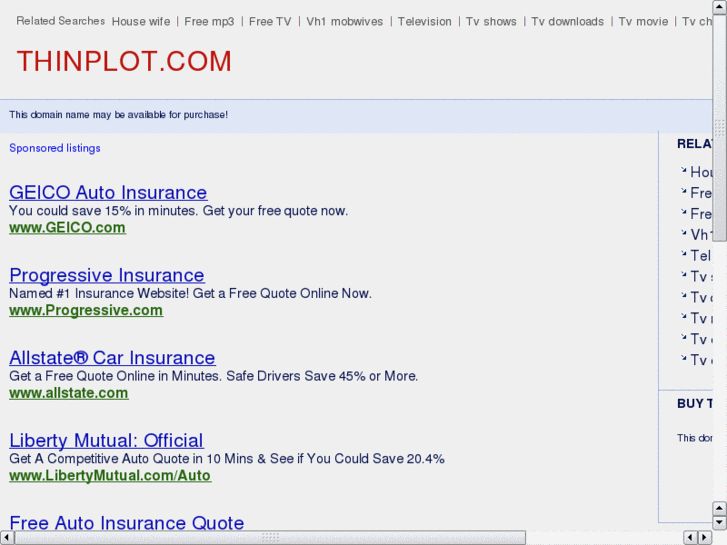Open the sidebar 'Hou' related link

pyautogui.click(x=701, y=172)
